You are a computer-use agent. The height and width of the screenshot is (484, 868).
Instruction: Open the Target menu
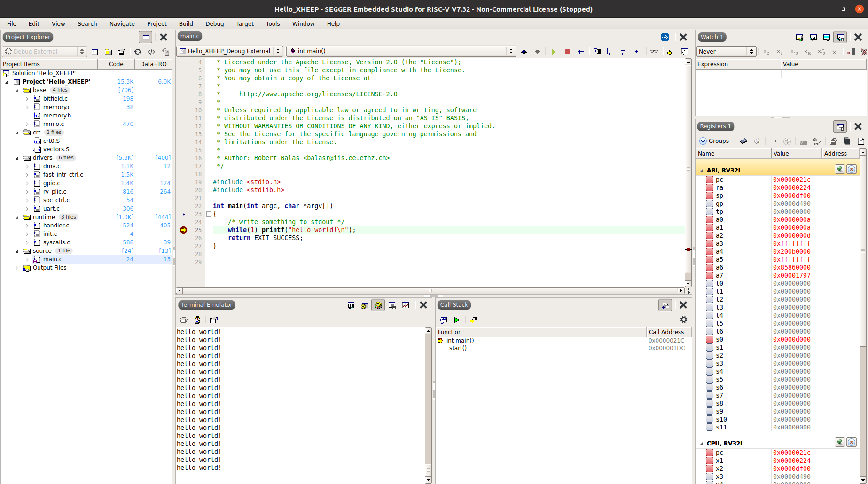pyautogui.click(x=245, y=24)
